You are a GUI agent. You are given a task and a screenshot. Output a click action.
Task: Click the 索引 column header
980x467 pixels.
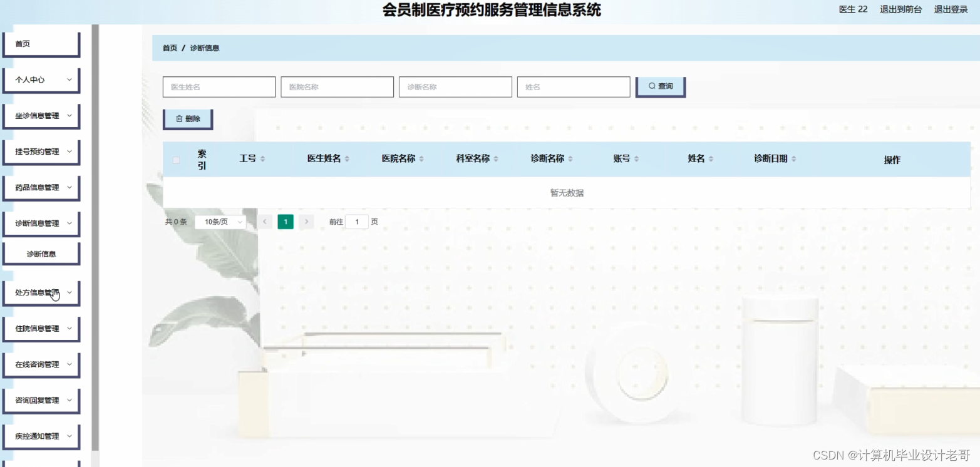[202, 160]
